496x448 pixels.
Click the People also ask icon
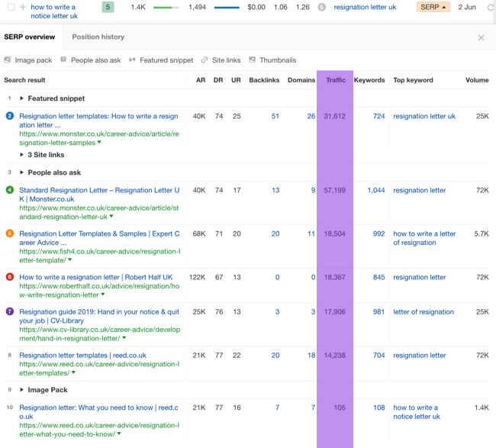point(63,60)
